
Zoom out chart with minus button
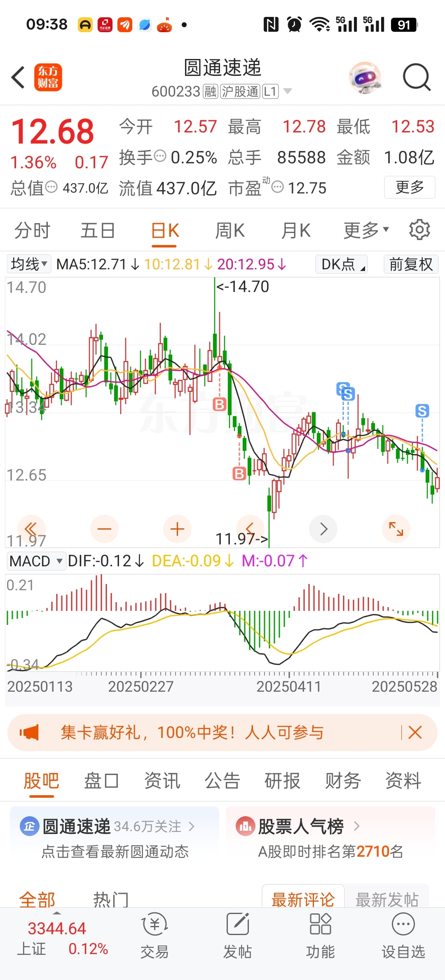click(x=104, y=529)
